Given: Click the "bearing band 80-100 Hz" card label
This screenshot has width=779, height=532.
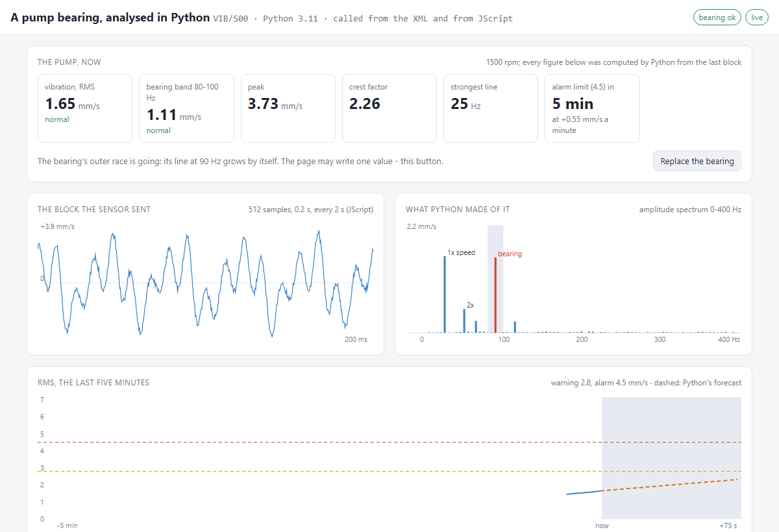Looking at the screenshot, I should coord(182,92).
